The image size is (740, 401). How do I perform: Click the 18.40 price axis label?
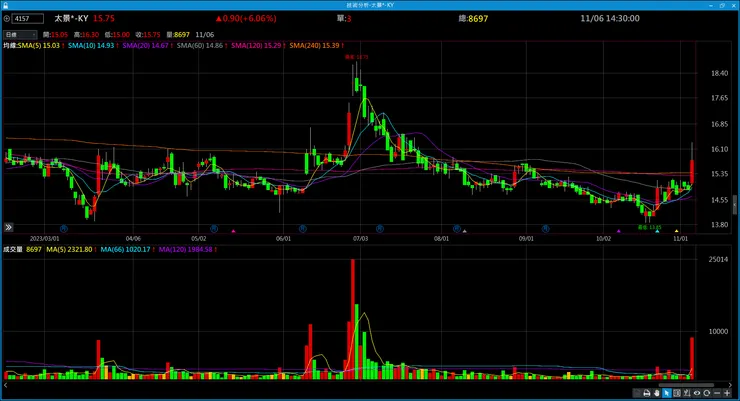719,73
